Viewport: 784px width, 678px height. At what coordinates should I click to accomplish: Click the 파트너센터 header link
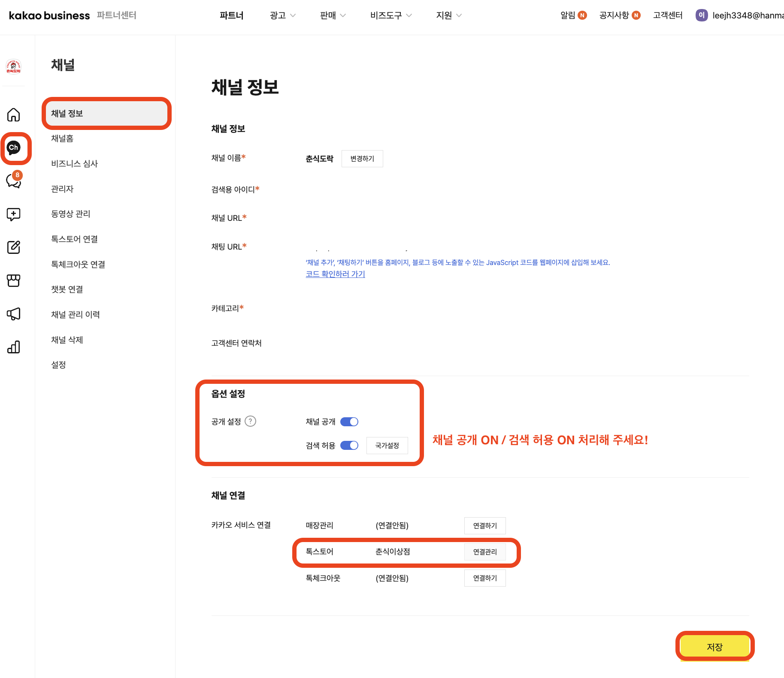pos(117,15)
